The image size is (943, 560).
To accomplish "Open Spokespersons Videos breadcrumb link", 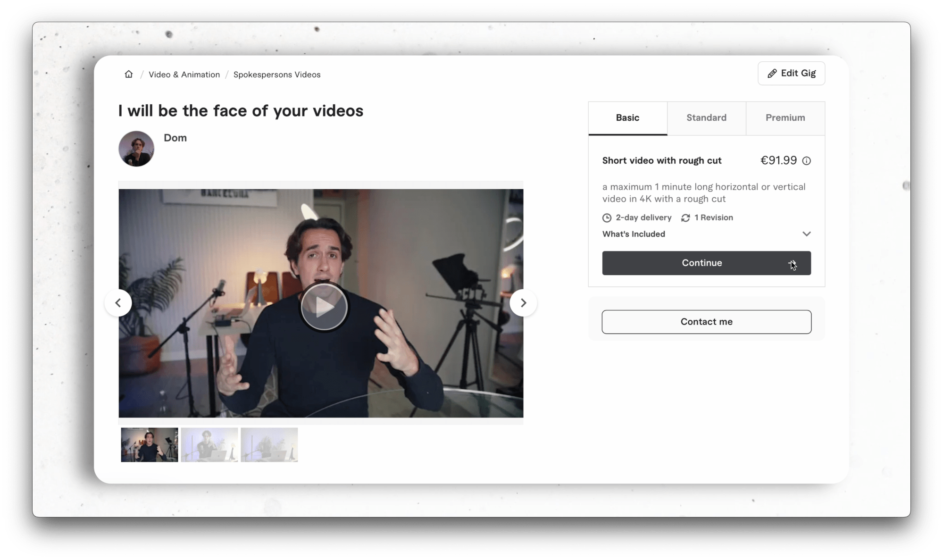I will [x=277, y=75].
